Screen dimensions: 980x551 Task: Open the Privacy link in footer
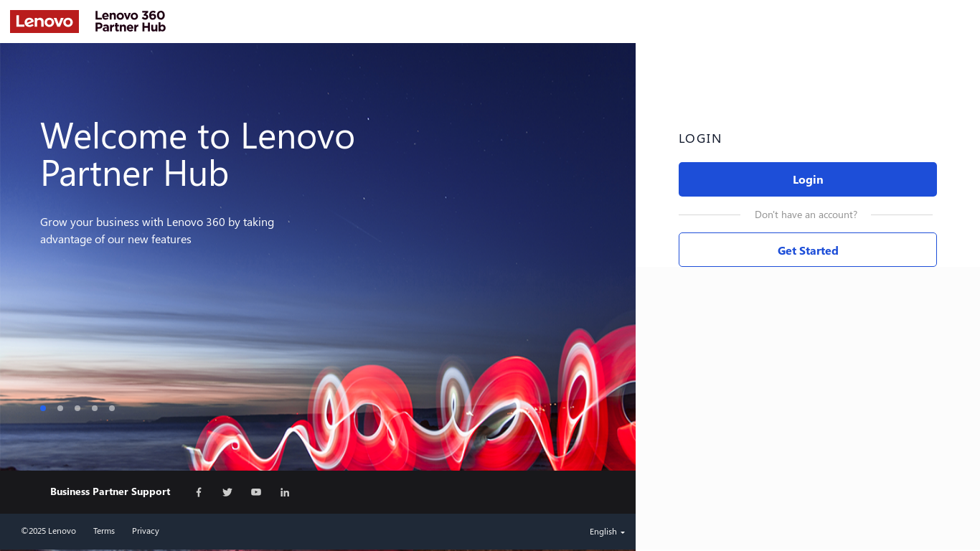pos(146,531)
